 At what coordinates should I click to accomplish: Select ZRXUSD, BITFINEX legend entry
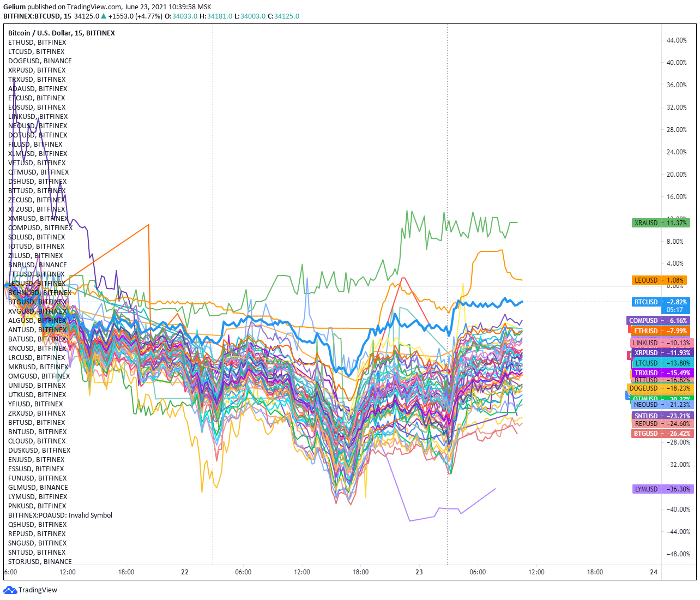point(37,413)
